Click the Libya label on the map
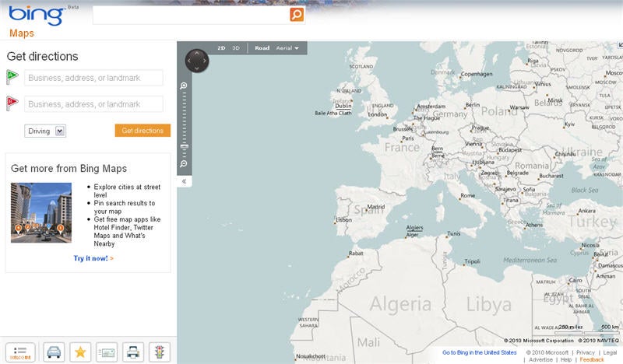 489,305
